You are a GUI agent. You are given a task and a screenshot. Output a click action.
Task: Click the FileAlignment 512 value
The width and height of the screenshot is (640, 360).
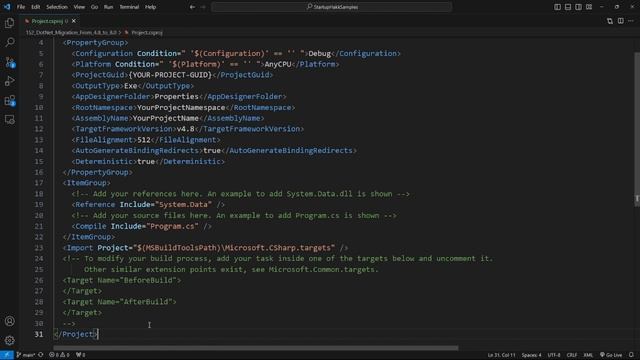point(144,140)
